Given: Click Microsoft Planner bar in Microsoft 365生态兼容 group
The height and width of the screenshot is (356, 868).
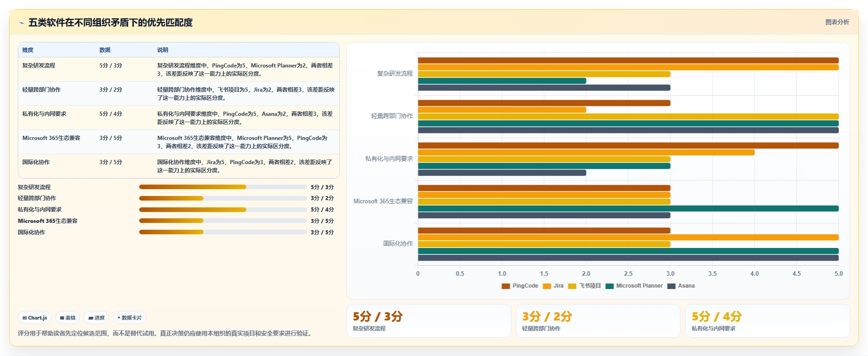Looking at the screenshot, I should (628, 208).
